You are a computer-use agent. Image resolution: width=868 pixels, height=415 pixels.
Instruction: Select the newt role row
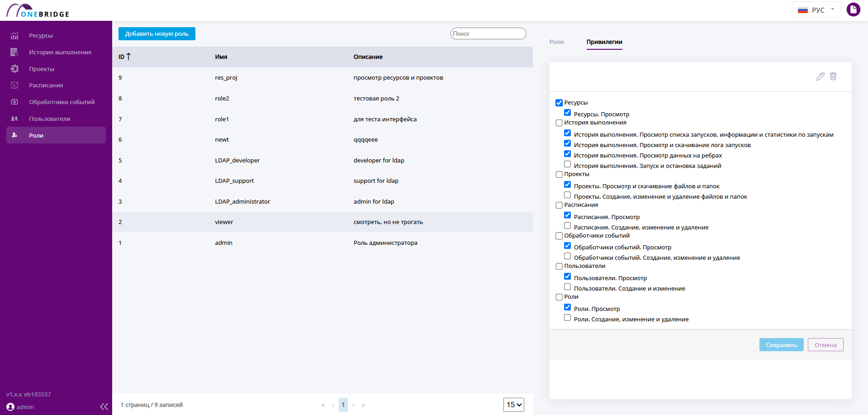pyautogui.click(x=323, y=140)
